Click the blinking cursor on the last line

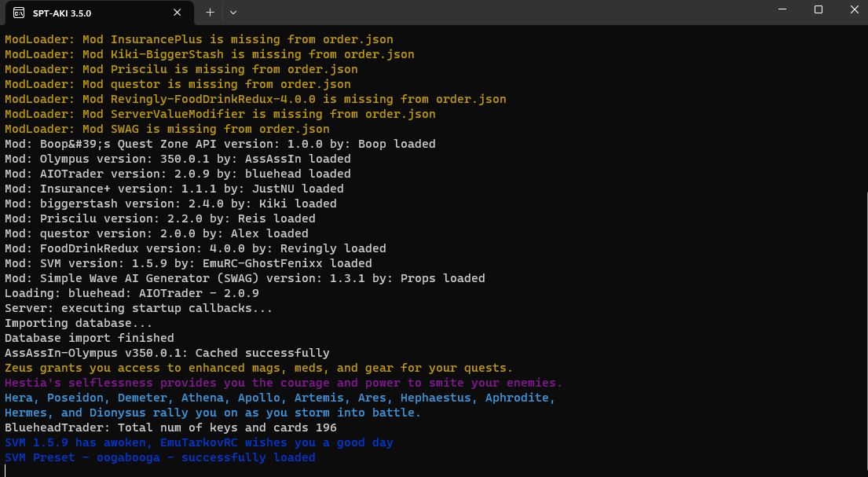point(5,471)
